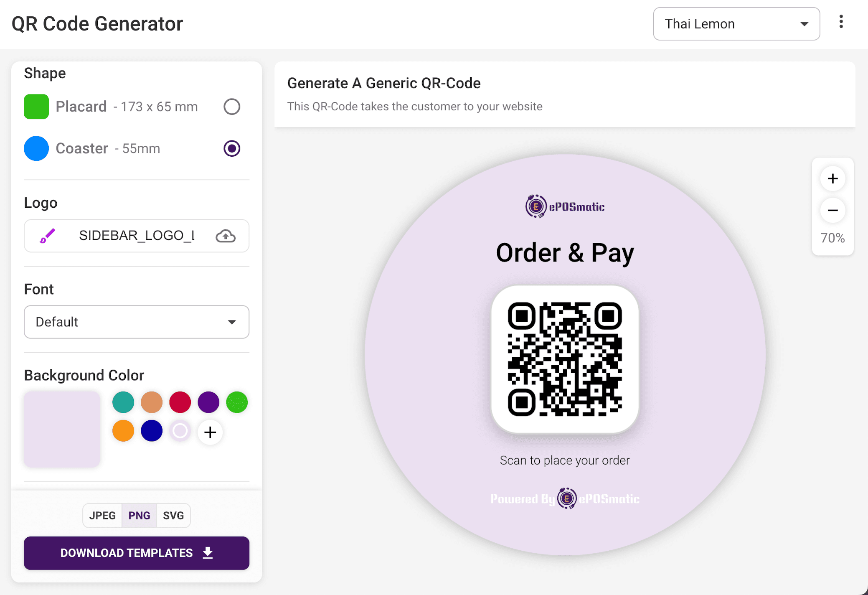This screenshot has width=868, height=595.
Task: Click Download Templates button
Action: point(137,553)
